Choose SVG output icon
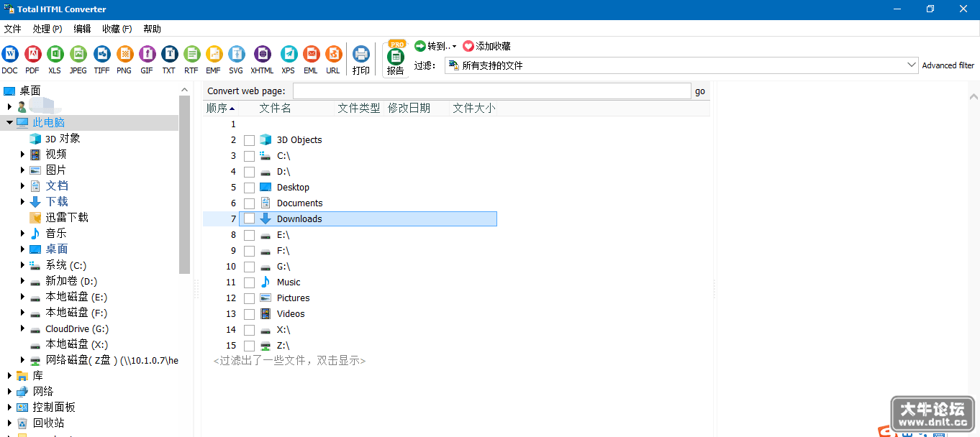980x437 pixels. tap(236, 54)
